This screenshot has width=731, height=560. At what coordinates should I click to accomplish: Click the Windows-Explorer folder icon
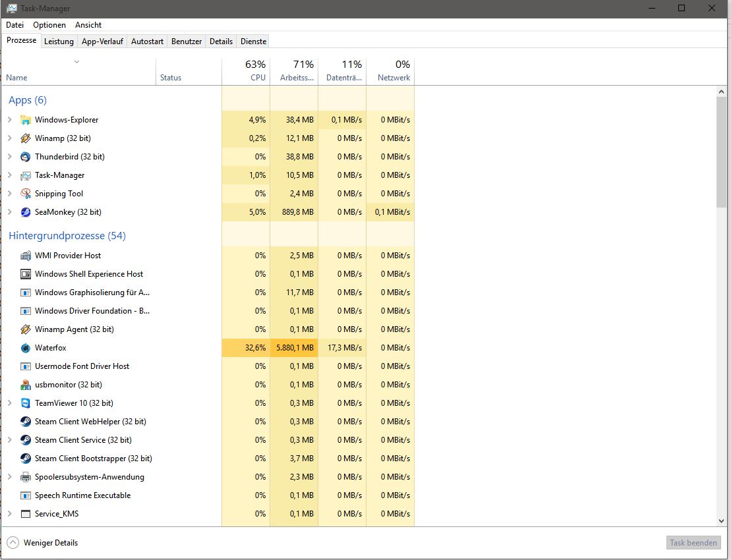click(26, 120)
